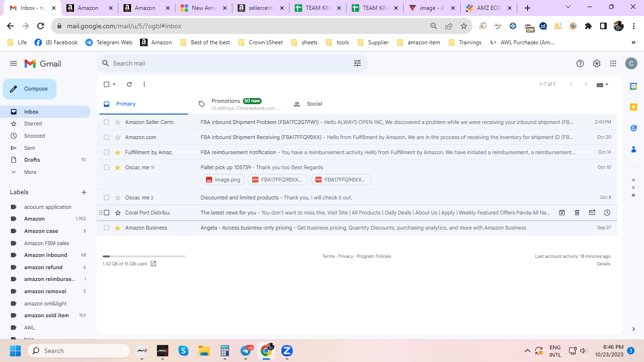Unstar the Fulfillment by Amaz. email

coord(118,152)
